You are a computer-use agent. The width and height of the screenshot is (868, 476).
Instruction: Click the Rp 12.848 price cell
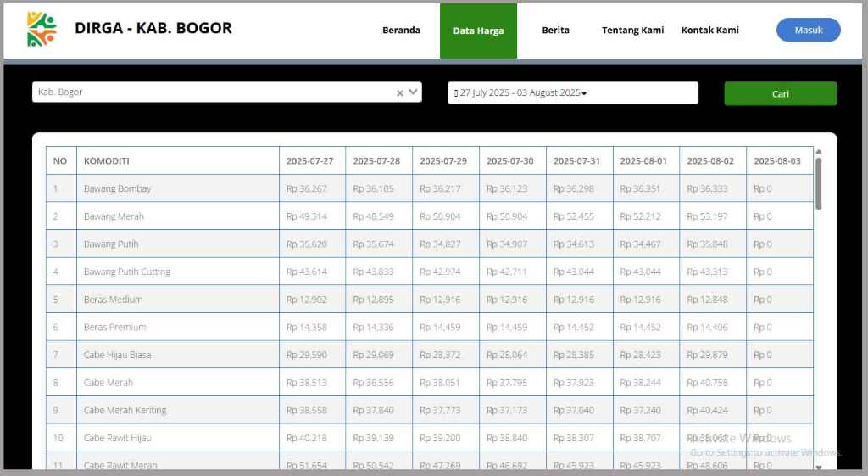coord(713,300)
